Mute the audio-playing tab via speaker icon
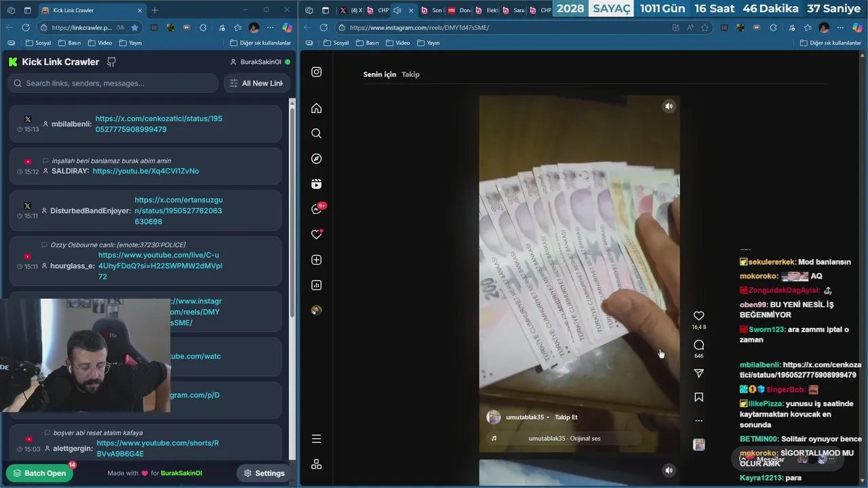The height and width of the screenshot is (488, 868). pyautogui.click(x=397, y=10)
